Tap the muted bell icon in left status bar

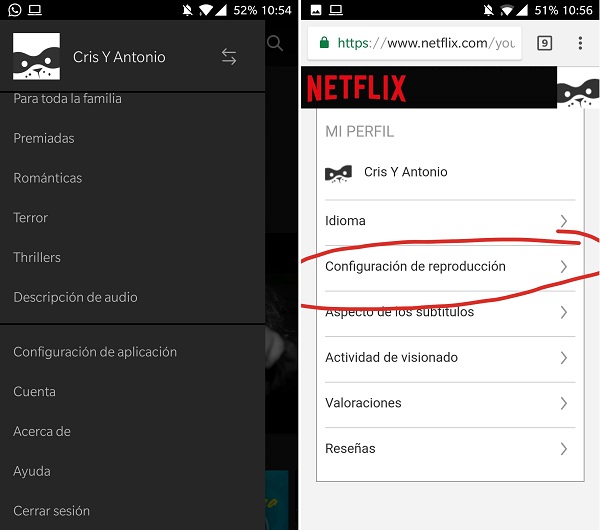(x=187, y=10)
